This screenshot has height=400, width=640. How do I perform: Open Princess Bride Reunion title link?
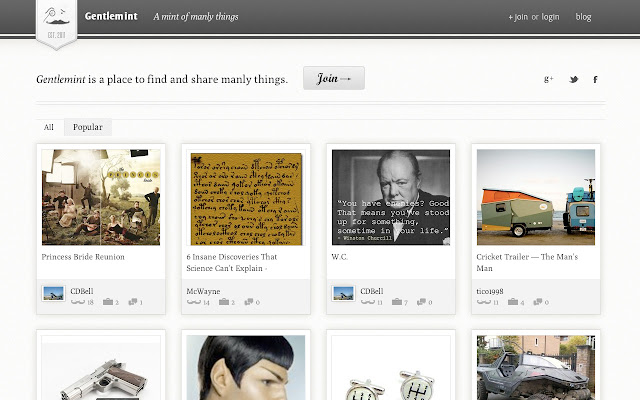(x=83, y=257)
